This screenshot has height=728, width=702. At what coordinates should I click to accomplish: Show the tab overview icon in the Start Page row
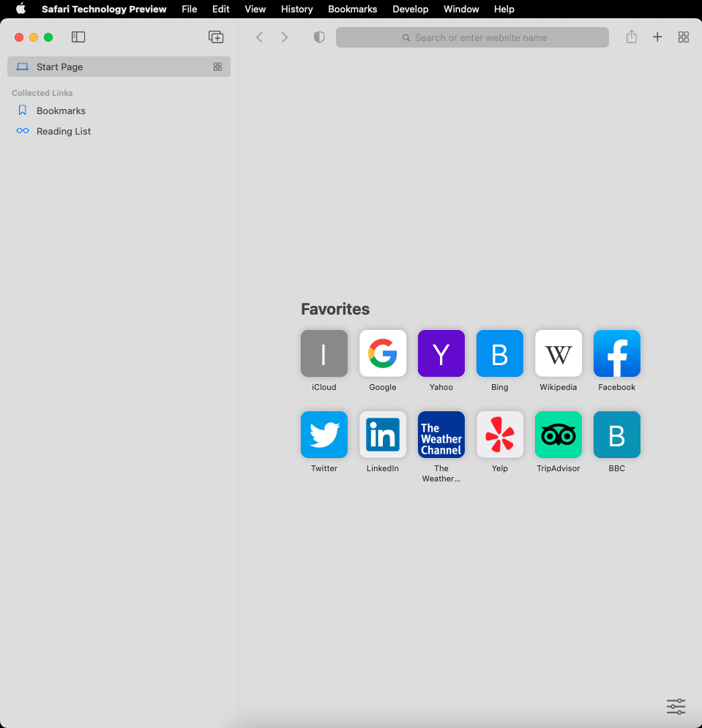click(217, 67)
